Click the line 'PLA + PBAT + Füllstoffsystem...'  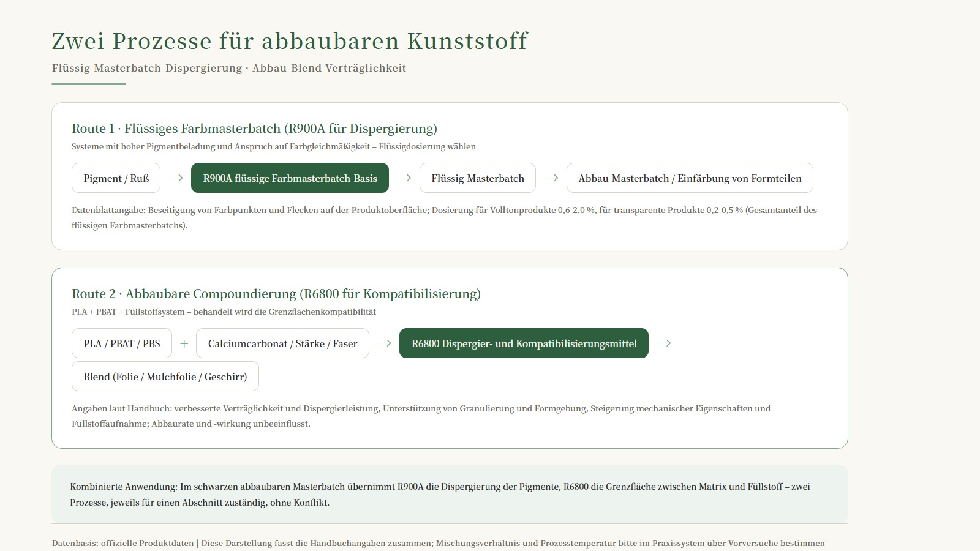(224, 312)
